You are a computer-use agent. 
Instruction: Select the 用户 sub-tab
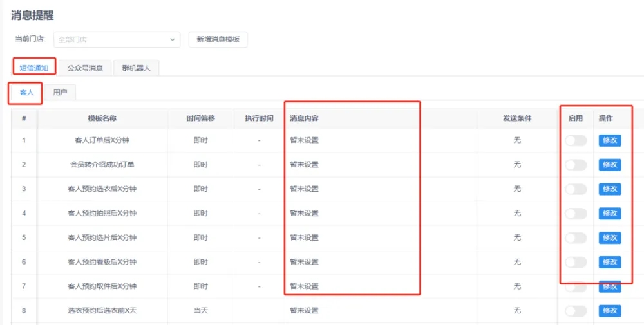(60, 93)
